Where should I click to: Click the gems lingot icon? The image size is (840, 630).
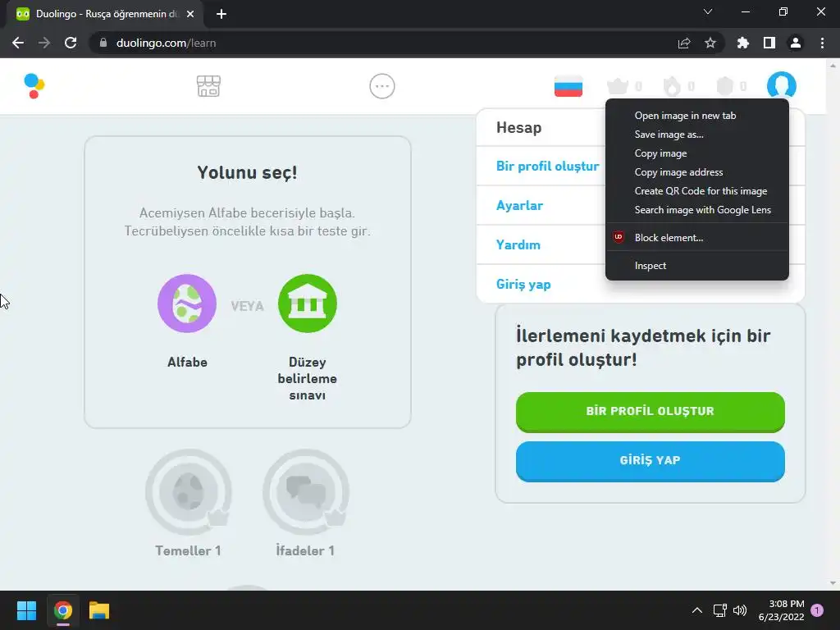725,85
